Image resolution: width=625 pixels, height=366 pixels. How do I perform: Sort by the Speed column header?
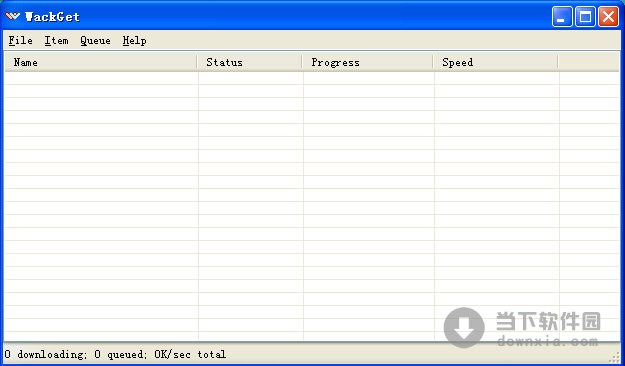[496, 62]
